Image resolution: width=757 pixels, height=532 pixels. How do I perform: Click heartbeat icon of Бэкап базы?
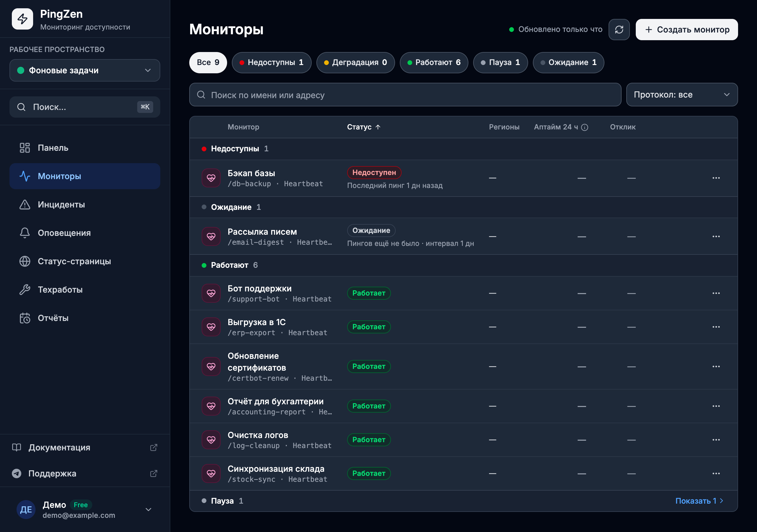211,178
